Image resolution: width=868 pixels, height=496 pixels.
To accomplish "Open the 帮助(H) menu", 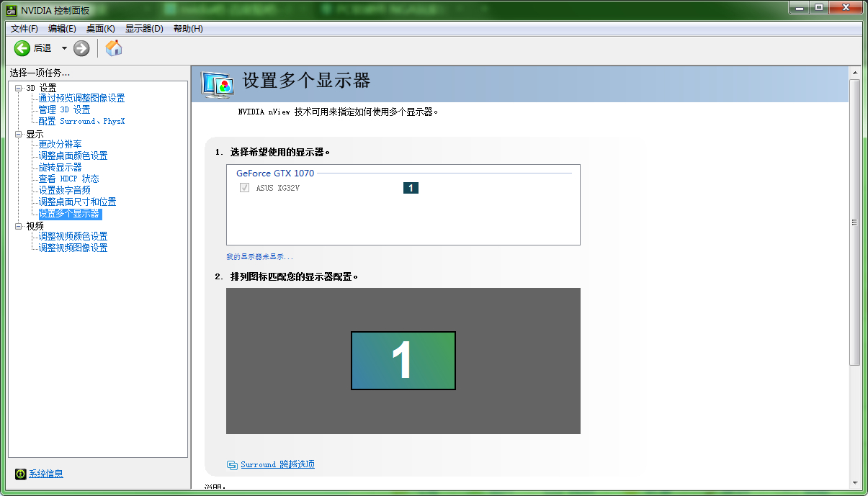I will 188,29.
